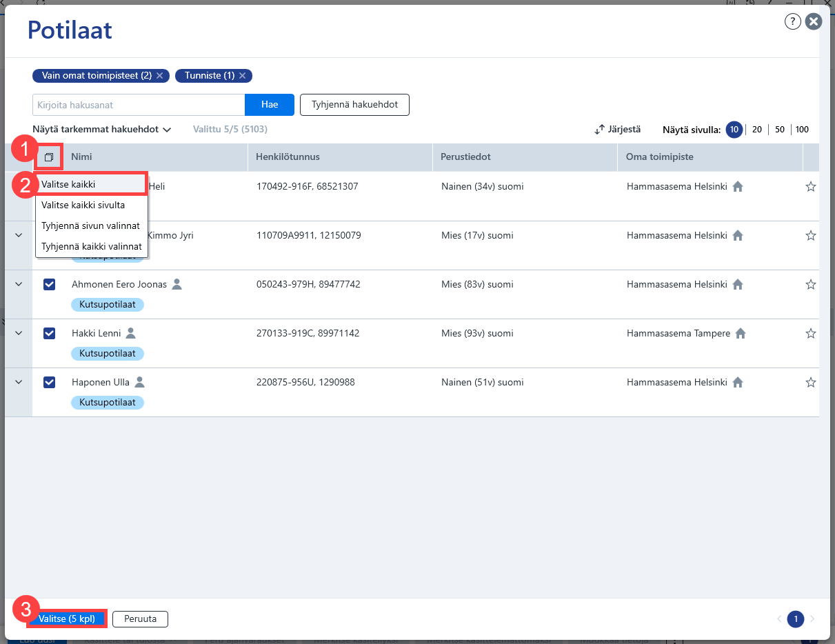Mark Hakki Lenni as favorite star

click(811, 333)
